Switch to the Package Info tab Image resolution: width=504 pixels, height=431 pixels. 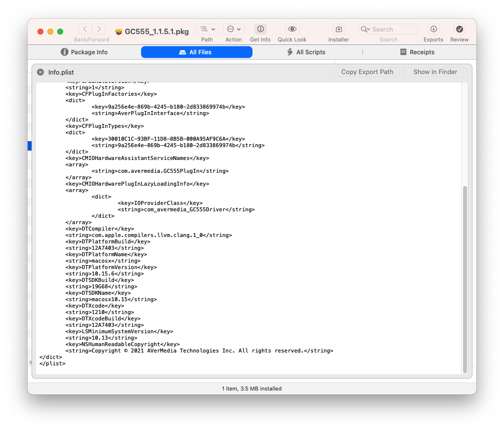coord(84,52)
